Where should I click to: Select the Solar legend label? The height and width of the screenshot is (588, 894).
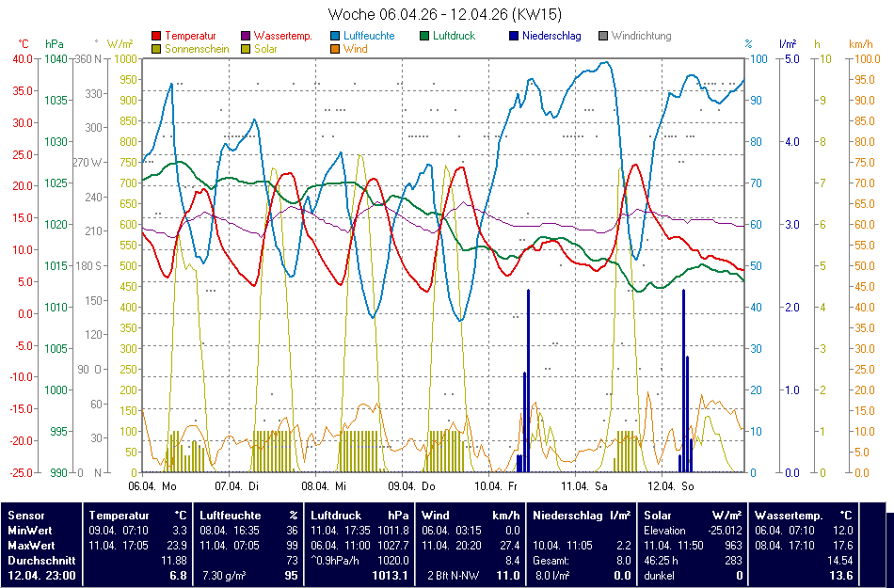(x=265, y=49)
